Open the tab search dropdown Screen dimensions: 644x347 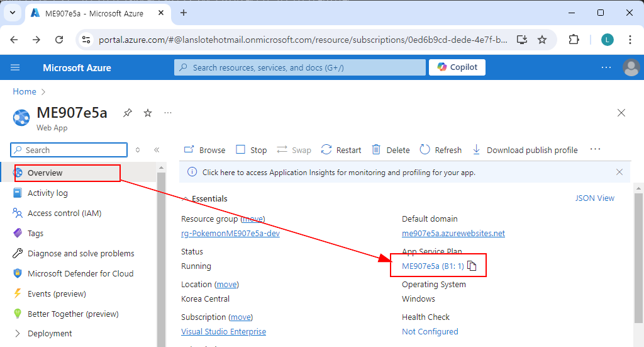tap(13, 13)
